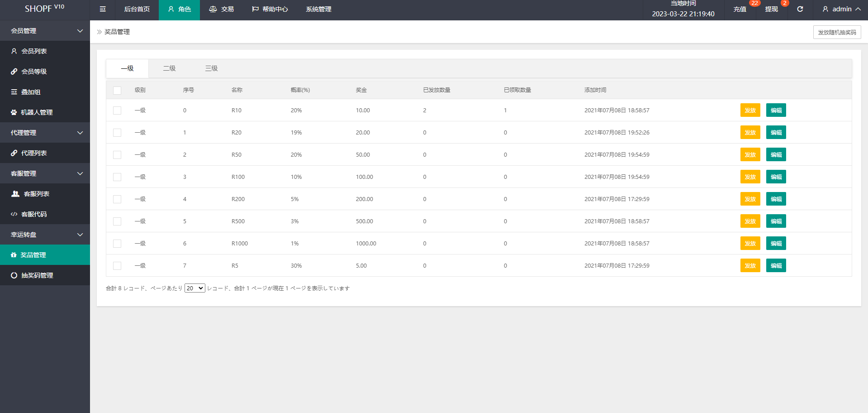The image size is (868, 413).
Task: Open 客服代码 sidebar item
Action: pos(34,214)
